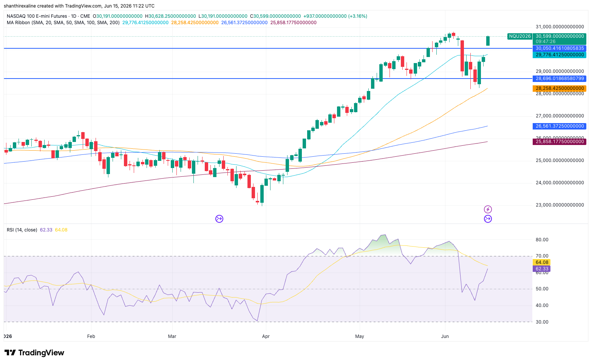Click the 64.08 RSI average value in the RSI legend
592x364 pixels.
tap(61, 230)
